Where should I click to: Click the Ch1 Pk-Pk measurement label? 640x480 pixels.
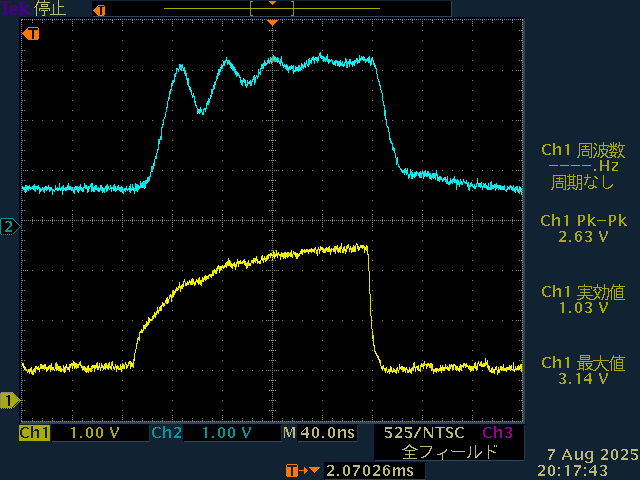point(584,221)
